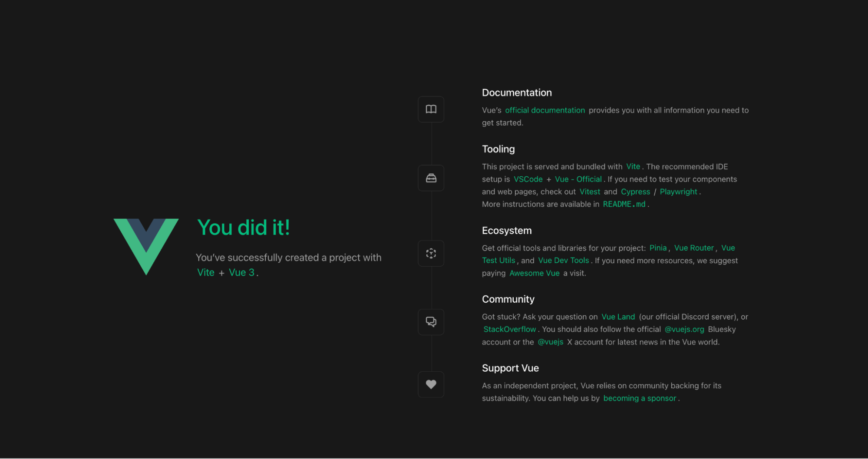The width and height of the screenshot is (868, 459).
Task: Click the Ecosystem heading
Action: [507, 231]
